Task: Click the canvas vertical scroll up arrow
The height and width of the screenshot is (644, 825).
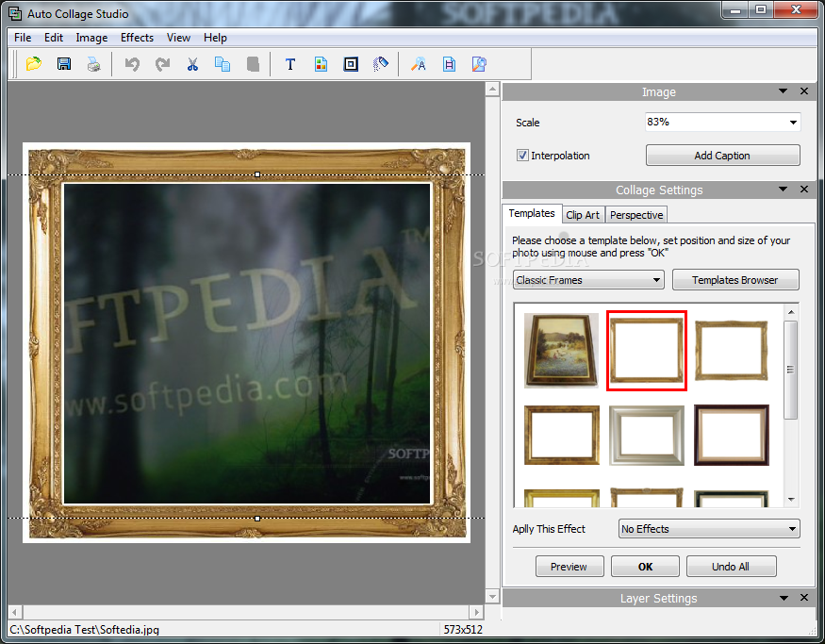Action: (492, 89)
